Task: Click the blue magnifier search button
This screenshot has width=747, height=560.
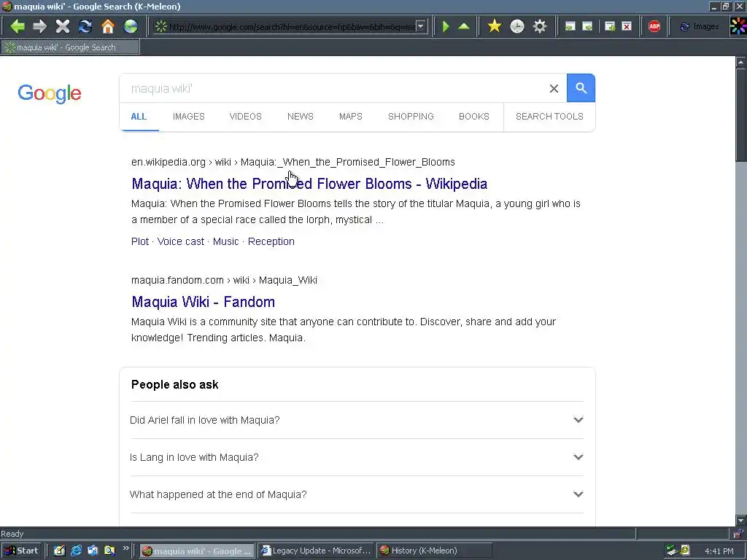Action: click(x=581, y=88)
